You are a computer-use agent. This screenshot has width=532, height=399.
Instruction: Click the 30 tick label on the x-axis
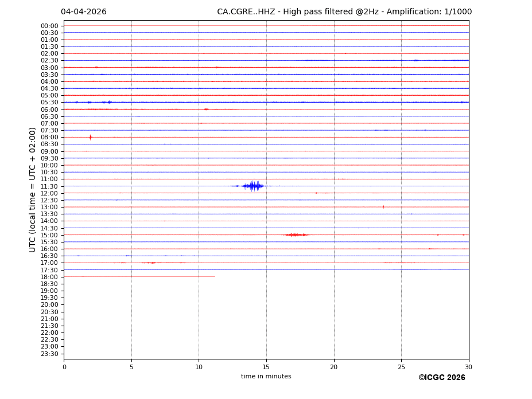point(468,367)
